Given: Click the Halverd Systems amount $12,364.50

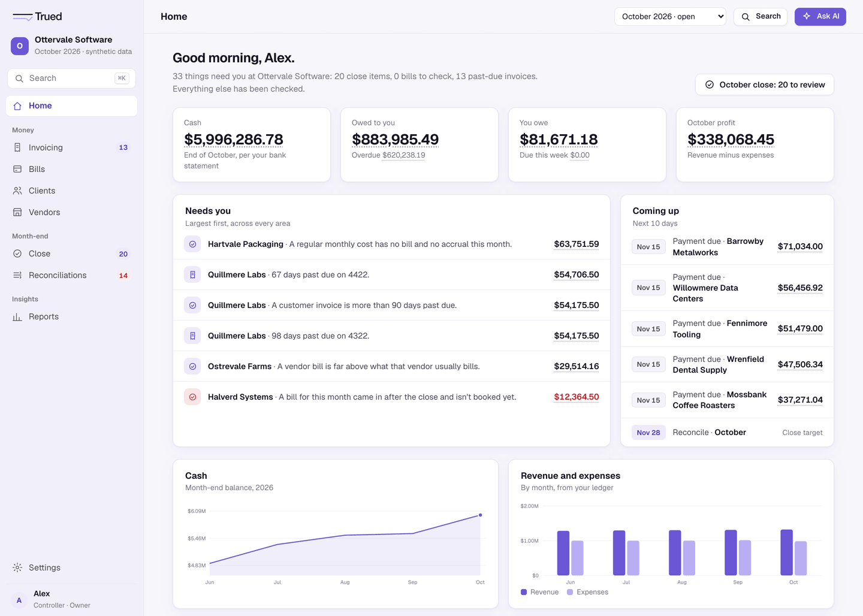Looking at the screenshot, I should [577, 397].
